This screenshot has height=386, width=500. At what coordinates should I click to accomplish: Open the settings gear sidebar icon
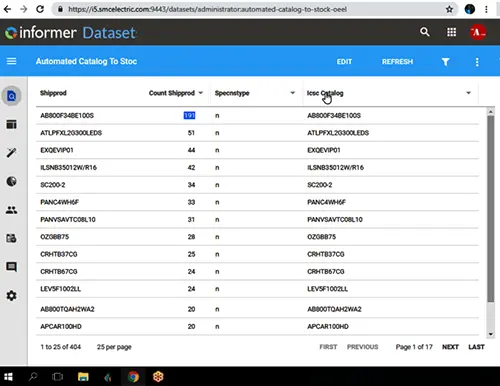[x=12, y=295]
